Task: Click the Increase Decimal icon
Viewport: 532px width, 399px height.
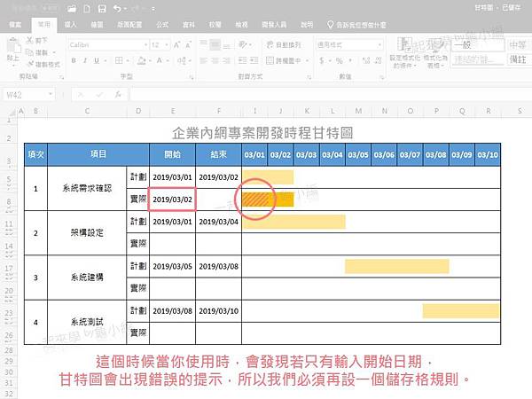Action: pos(365,60)
